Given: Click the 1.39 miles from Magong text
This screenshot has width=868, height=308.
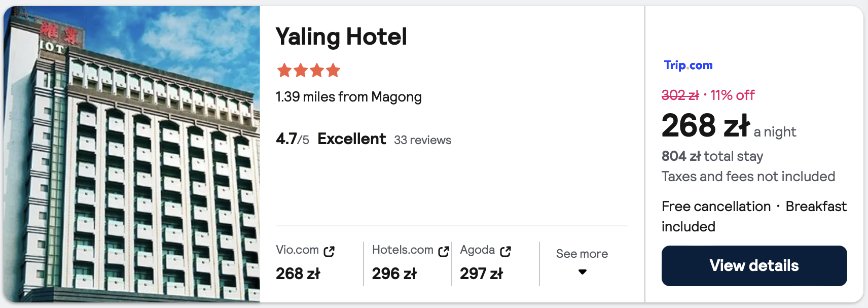Looking at the screenshot, I should coord(348,97).
